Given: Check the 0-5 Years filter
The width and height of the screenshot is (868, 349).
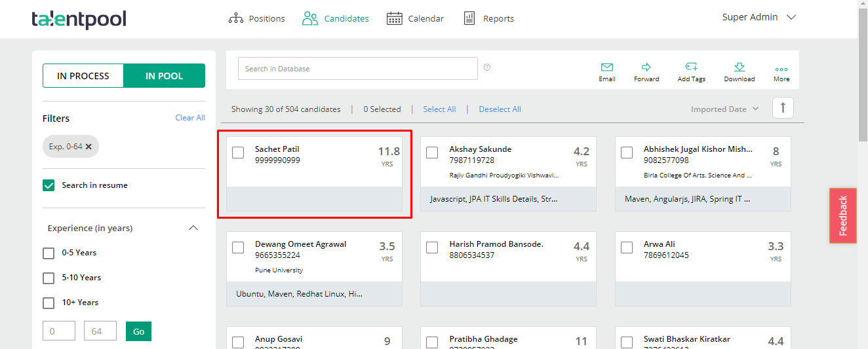Looking at the screenshot, I should point(49,253).
